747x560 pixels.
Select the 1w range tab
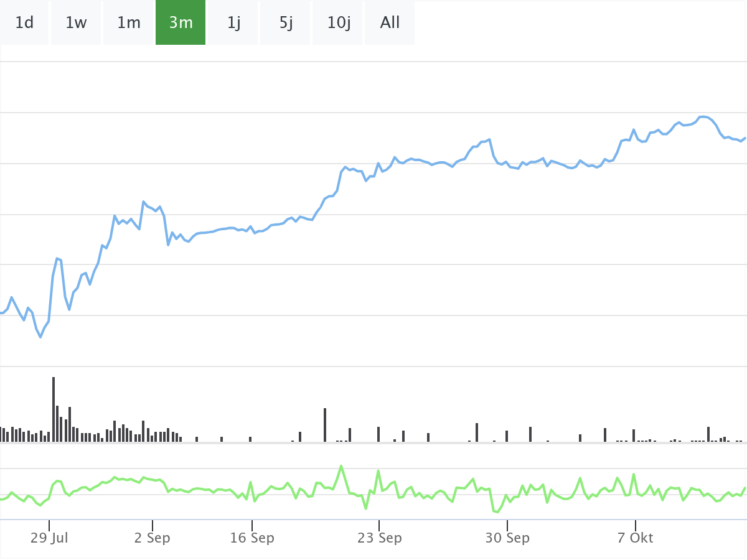click(x=76, y=23)
